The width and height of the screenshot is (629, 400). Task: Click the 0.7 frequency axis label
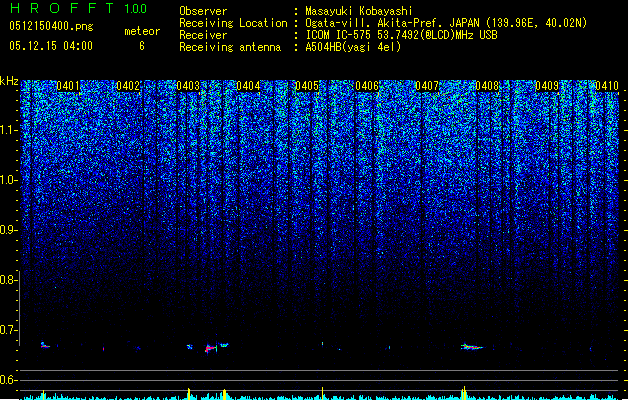[x=8, y=330]
